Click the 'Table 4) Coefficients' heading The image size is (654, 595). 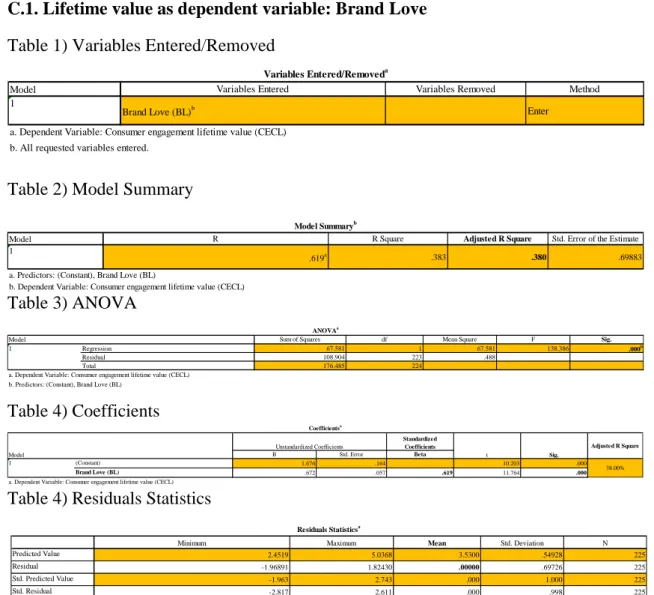[x=83, y=411]
